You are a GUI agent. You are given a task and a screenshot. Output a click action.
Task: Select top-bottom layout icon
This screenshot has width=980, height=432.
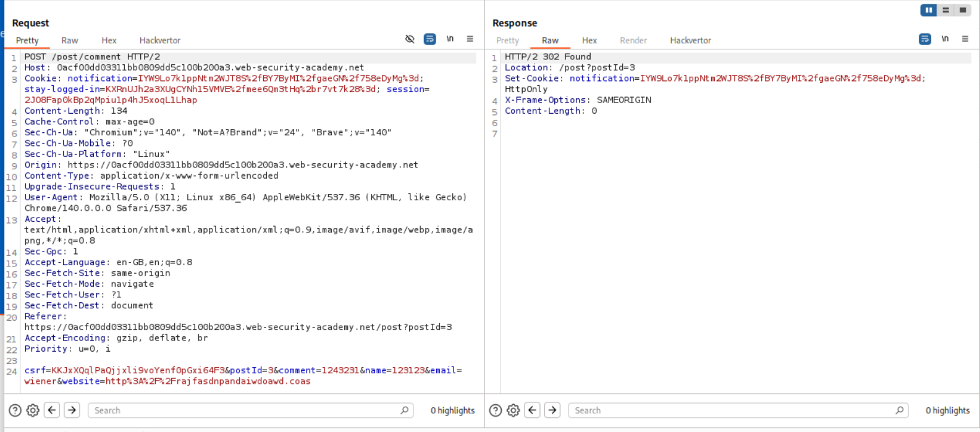pyautogui.click(x=945, y=10)
